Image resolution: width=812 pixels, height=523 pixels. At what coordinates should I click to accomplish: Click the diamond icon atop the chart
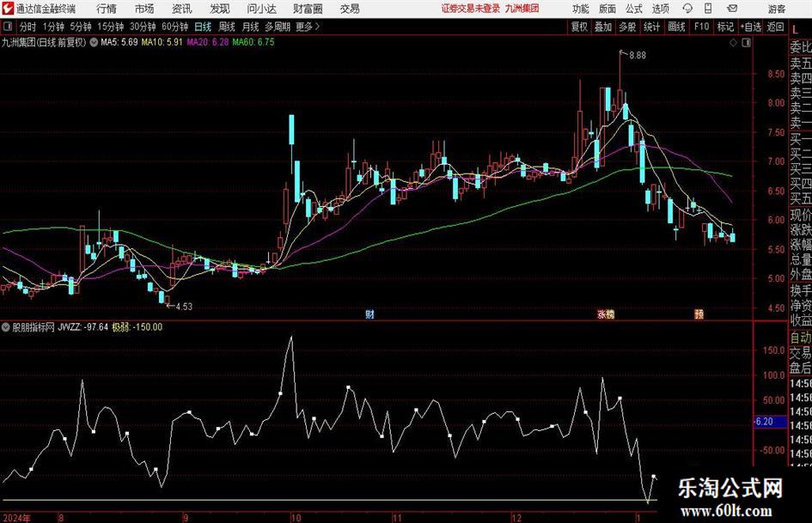[733, 43]
